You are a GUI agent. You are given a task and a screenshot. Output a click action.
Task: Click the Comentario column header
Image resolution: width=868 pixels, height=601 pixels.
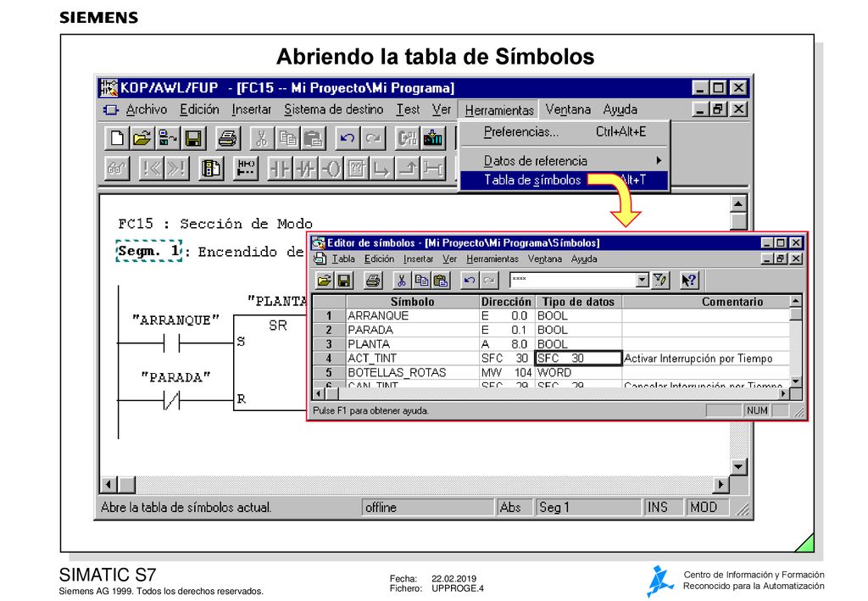click(x=706, y=302)
